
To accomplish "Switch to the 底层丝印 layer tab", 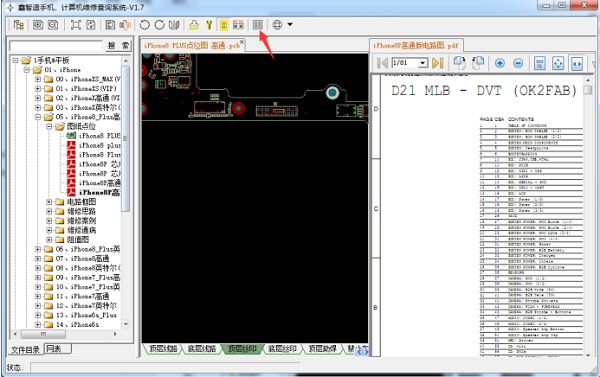I will coord(282,349).
